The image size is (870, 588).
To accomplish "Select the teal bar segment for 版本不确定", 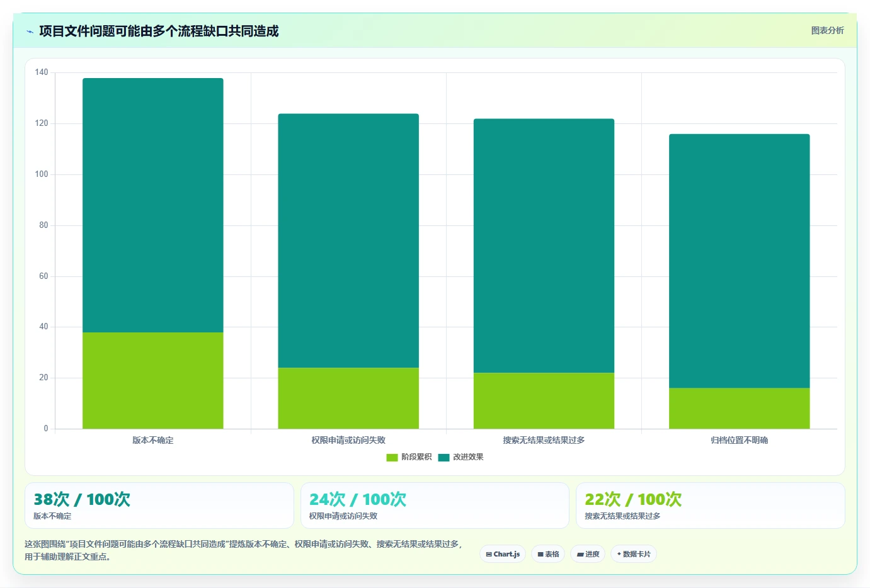I will point(153,205).
